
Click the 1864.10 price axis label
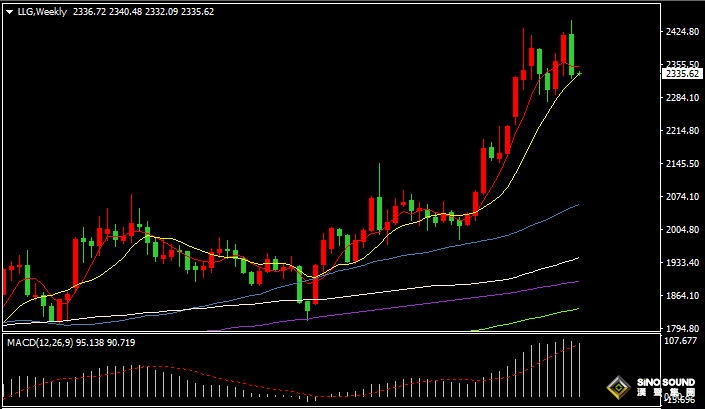pos(681,296)
